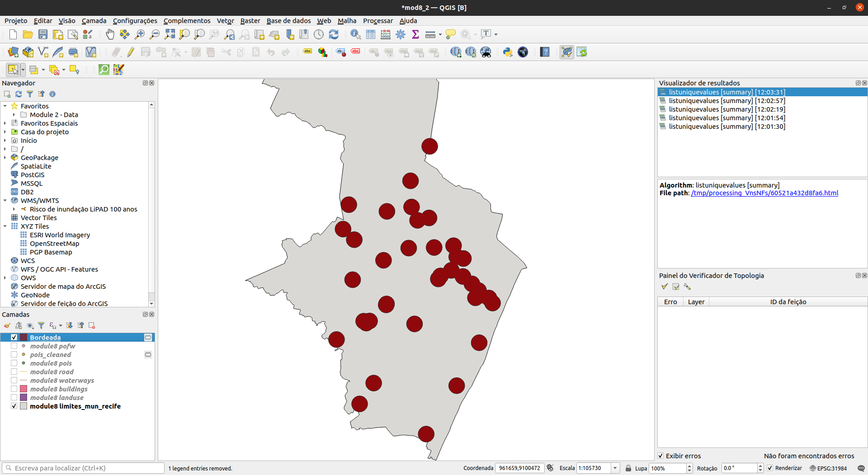Open Help contents question-mark icon
The width and height of the screenshot is (868, 475).
point(545,52)
